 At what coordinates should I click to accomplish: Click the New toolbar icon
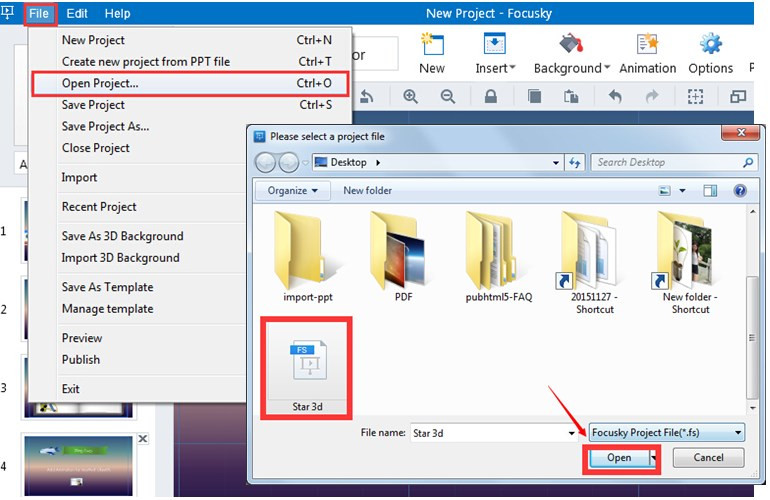click(x=432, y=45)
